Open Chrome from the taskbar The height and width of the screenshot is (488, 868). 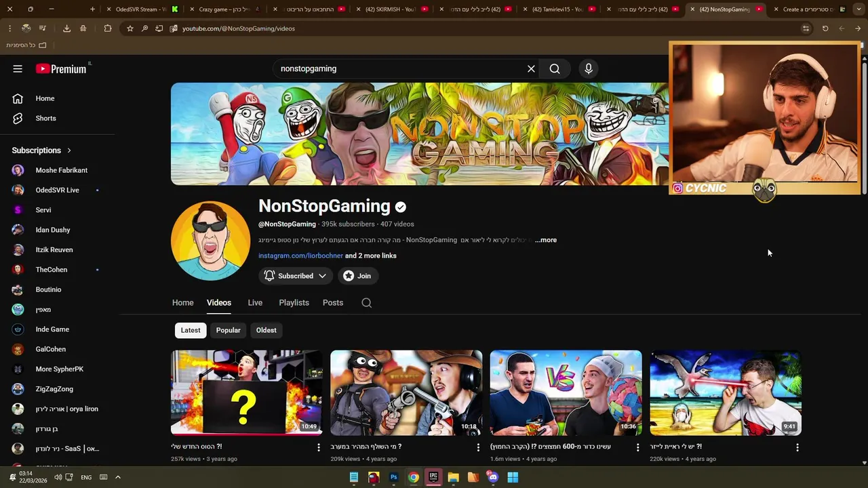click(x=413, y=477)
